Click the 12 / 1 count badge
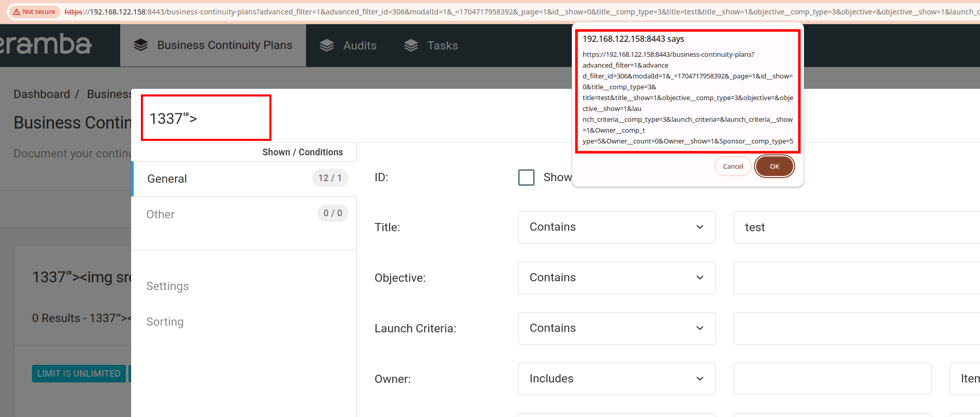980x417 pixels. (330, 178)
